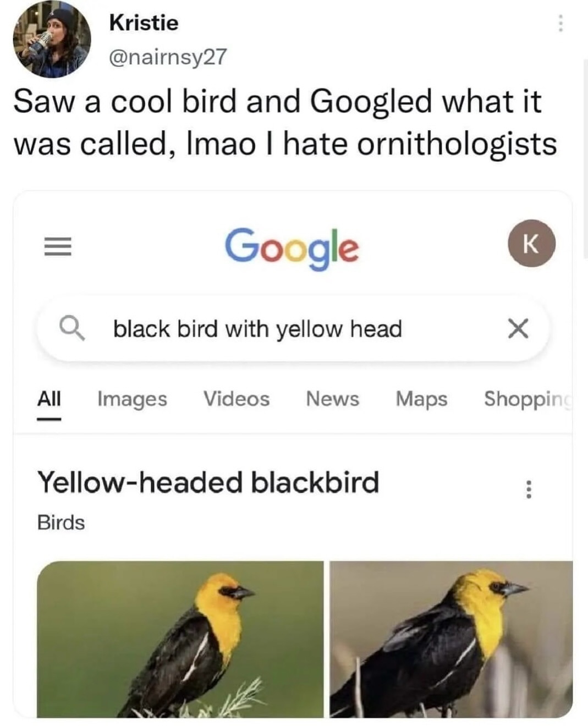Switch to the Images tab
This screenshot has height=726, width=588.
132,399
